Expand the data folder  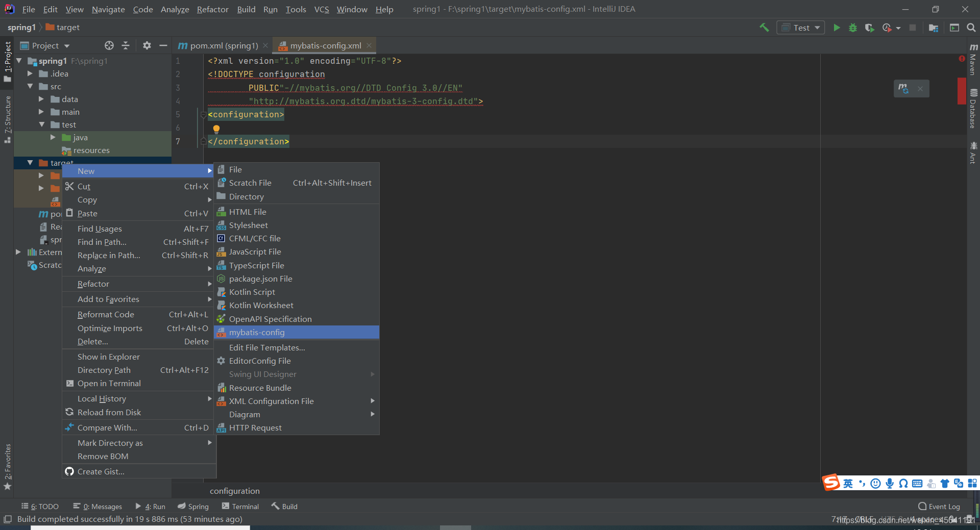point(41,99)
